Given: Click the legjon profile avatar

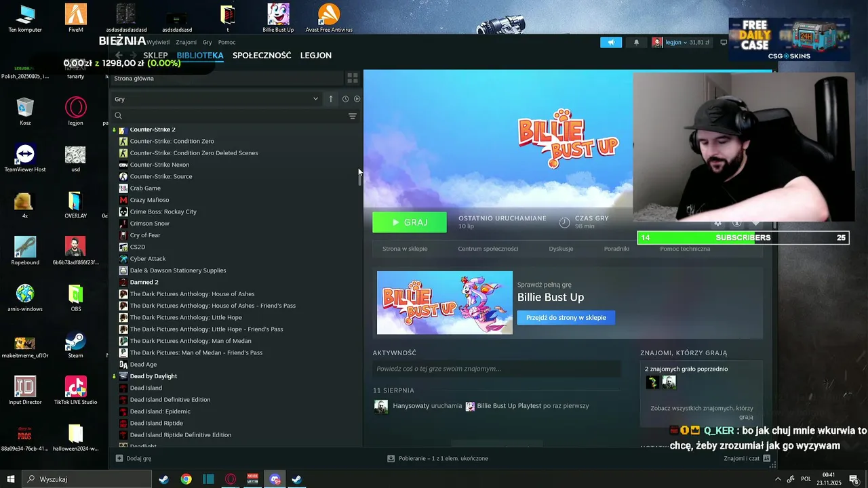Looking at the screenshot, I should (657, 42).
